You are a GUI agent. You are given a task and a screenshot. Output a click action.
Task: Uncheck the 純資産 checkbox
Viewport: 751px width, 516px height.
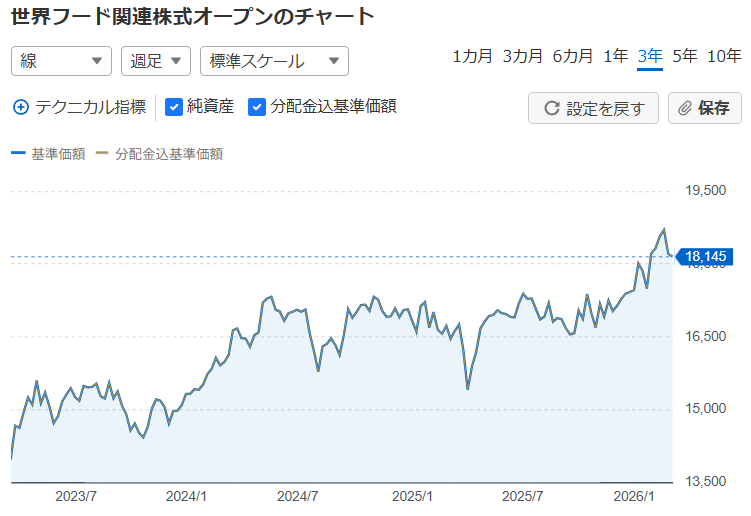point(173,106)
